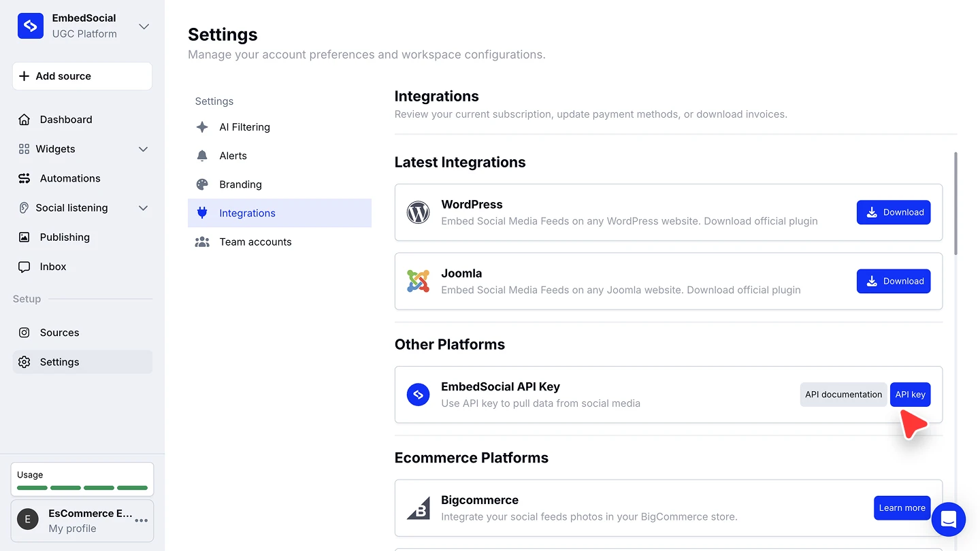Click the Bigcommerce title text
Viewport: 980px width, 551px height.
(480, 500)
